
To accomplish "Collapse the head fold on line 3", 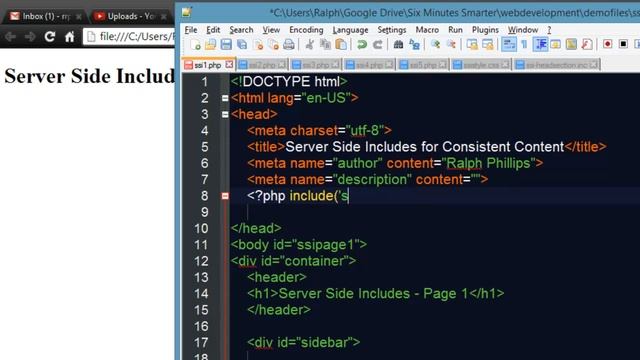I will (225, 115).
